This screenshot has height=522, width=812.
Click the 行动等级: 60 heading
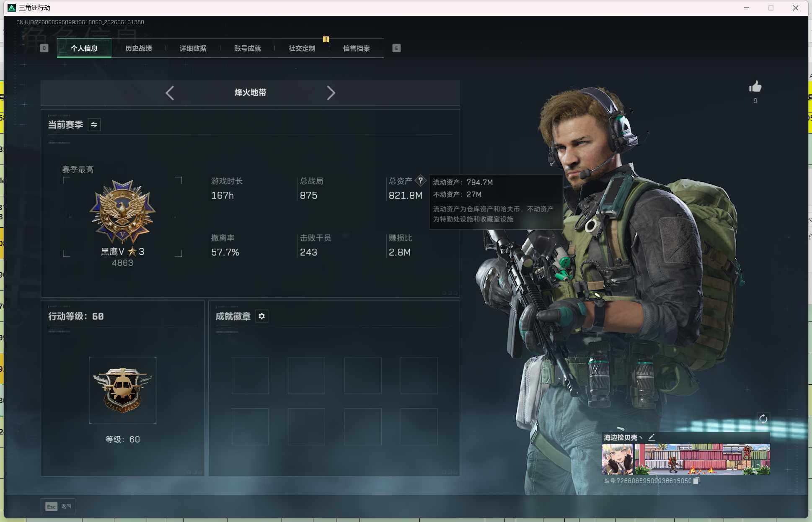tap(76, 316)
